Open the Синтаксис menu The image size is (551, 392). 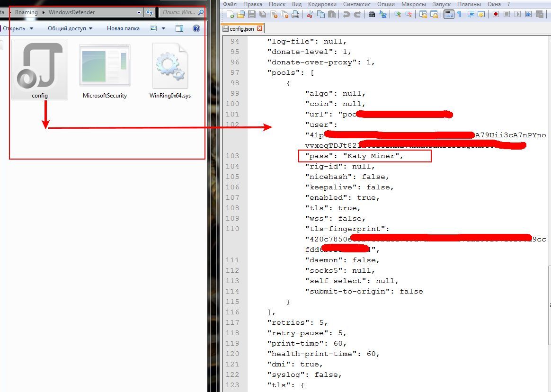pos(356,4)
